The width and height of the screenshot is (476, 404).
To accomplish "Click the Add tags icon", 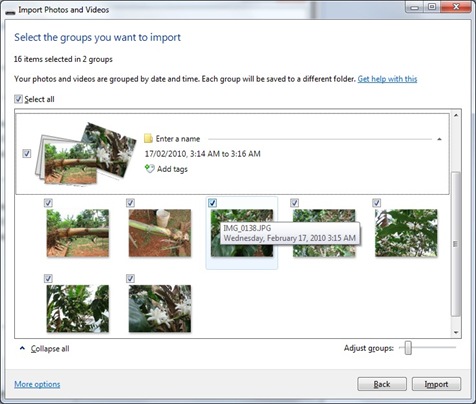I will pos(149,168).
